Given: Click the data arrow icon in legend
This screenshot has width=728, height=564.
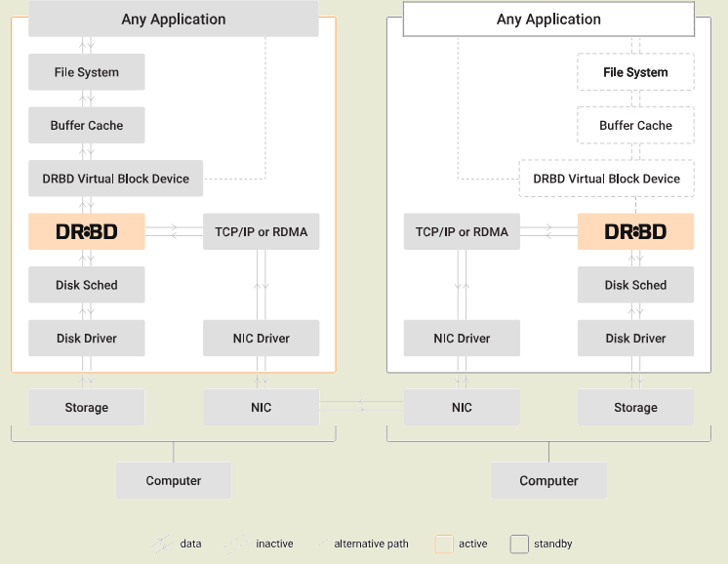Looking at the screenshot, I should pos(161,544).
